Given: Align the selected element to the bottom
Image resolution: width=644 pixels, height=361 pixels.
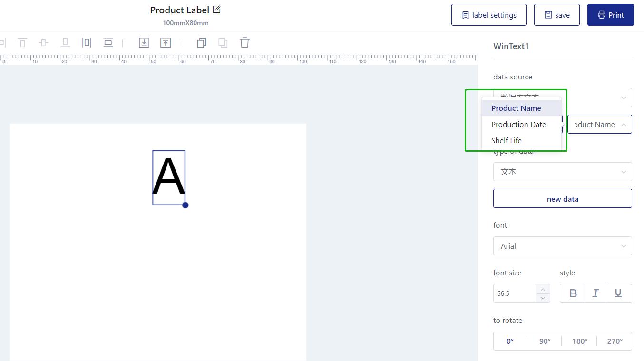Looking at the screenshot, I should point(65,42).
